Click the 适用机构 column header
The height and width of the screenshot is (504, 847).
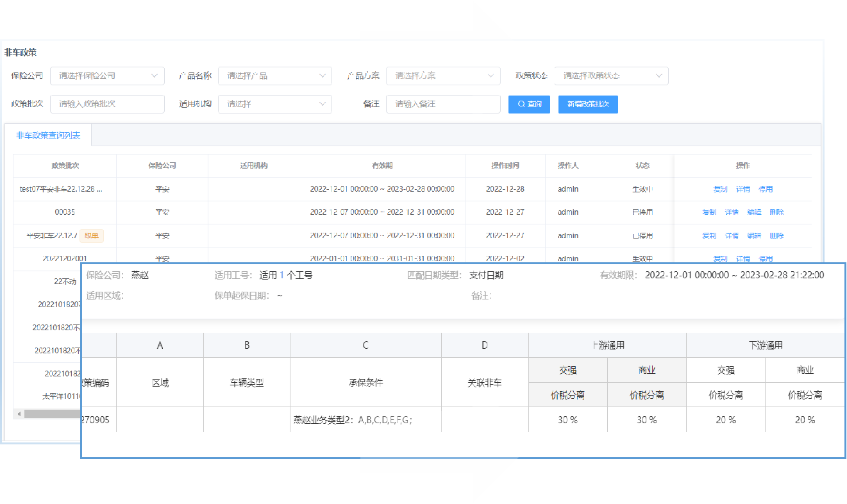tap(254, 165)
